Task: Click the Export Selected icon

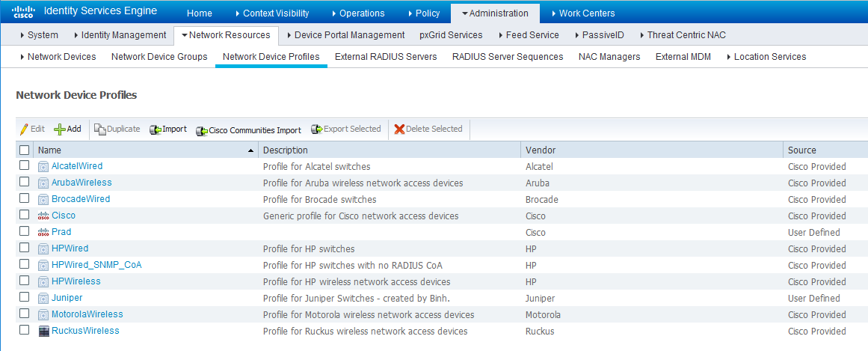Action: (316, 129)
